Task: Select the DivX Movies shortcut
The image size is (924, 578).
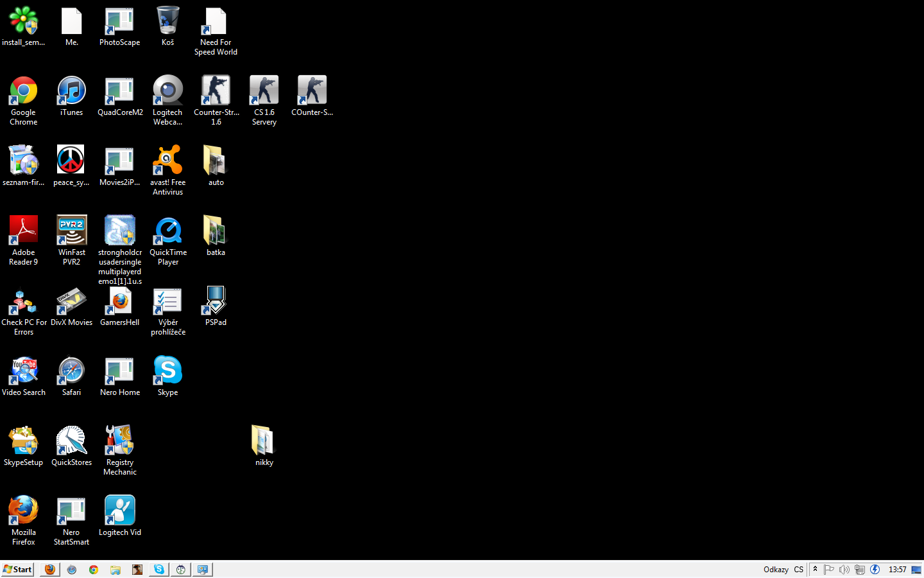Action: click(x=71, y=301)
